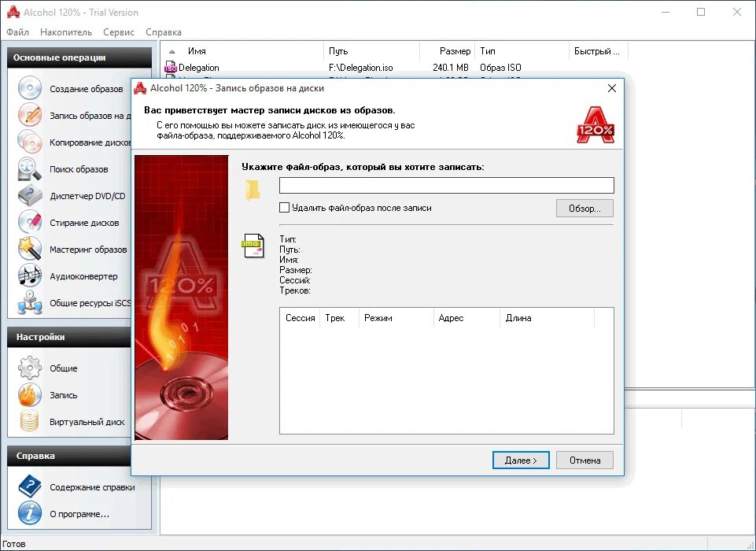This screenshot has height=551, width=756.
Task: Click the Аудиоконвертер music note icon
Action: coord(30,276)
